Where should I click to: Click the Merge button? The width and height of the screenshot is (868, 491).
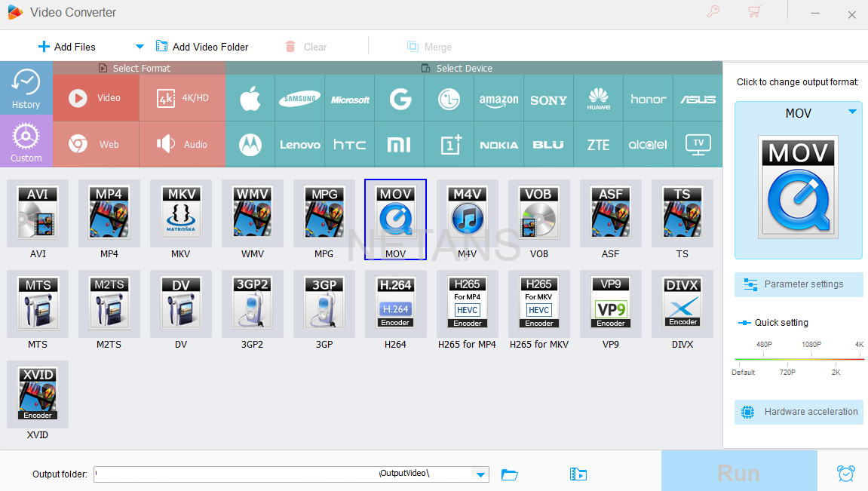pyautogui.click(x=430, y=47)
